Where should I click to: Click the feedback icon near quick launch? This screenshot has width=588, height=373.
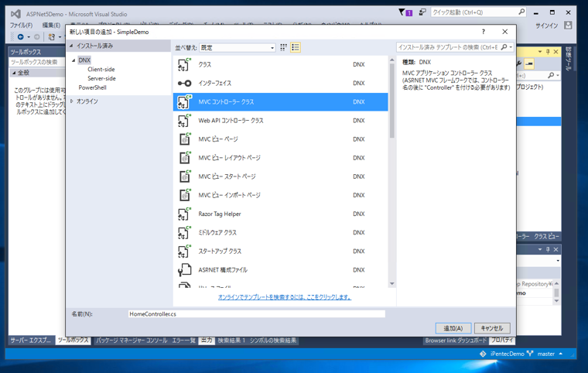pyautogui.click(x=422, y=12)
